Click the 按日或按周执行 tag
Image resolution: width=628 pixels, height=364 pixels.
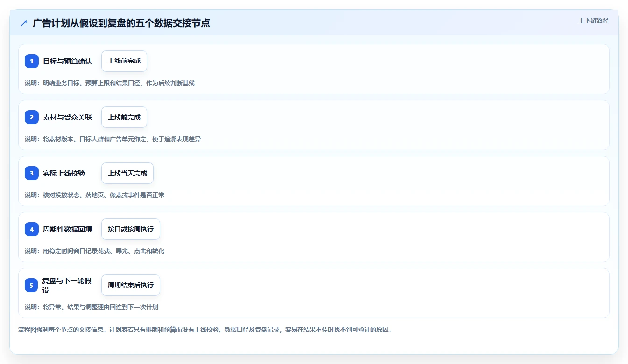coord(131,229)
